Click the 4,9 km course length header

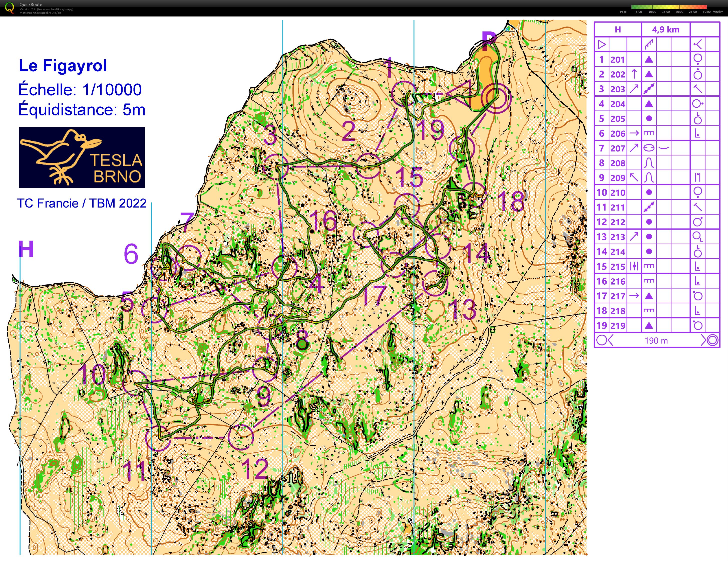(666, 30)
